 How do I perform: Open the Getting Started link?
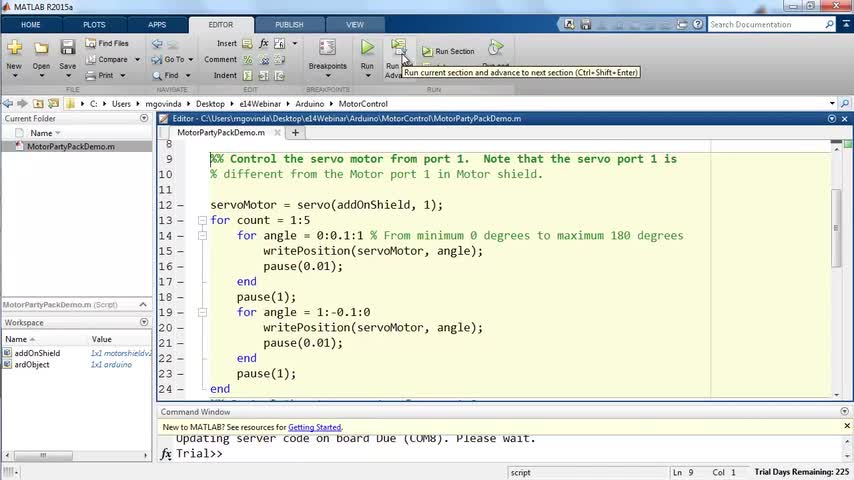click(314, 427)
